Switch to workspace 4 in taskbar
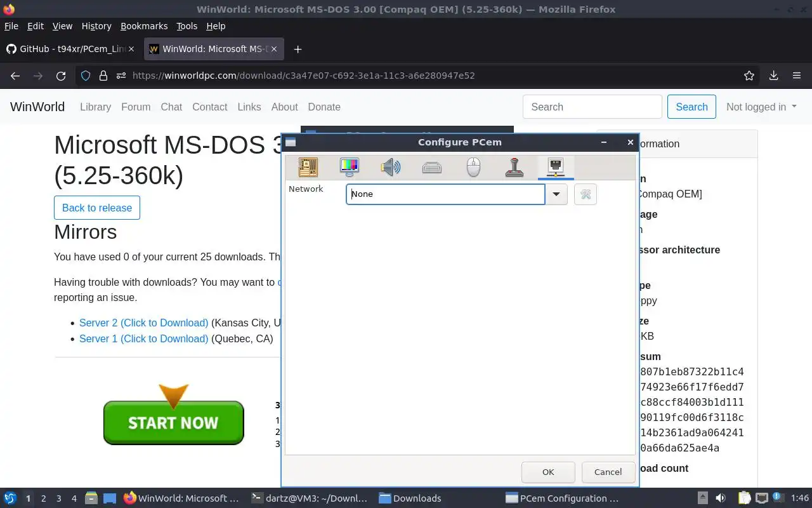812x508 pixels. tap(74, 498)
